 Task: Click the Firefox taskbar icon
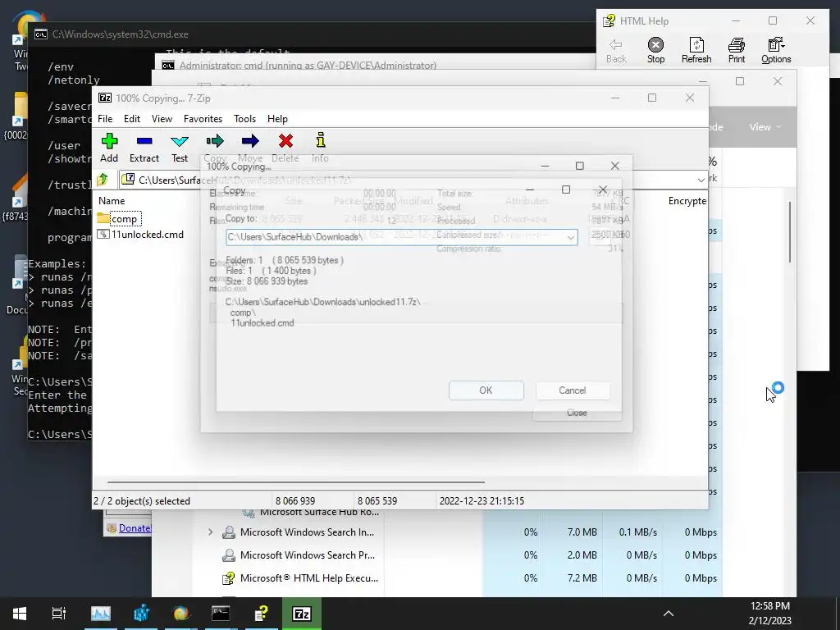(181, 614)
